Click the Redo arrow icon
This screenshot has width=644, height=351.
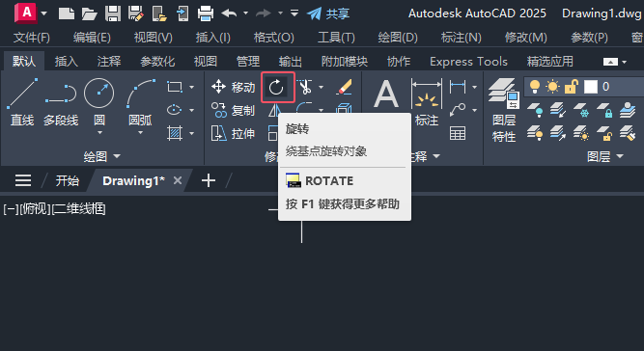264,13
